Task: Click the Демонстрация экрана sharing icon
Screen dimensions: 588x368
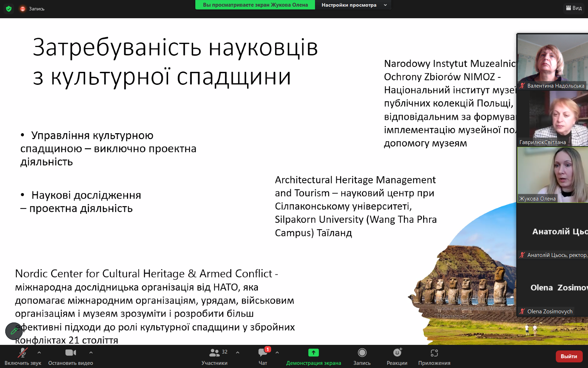Action: click(x=313, y=353)
